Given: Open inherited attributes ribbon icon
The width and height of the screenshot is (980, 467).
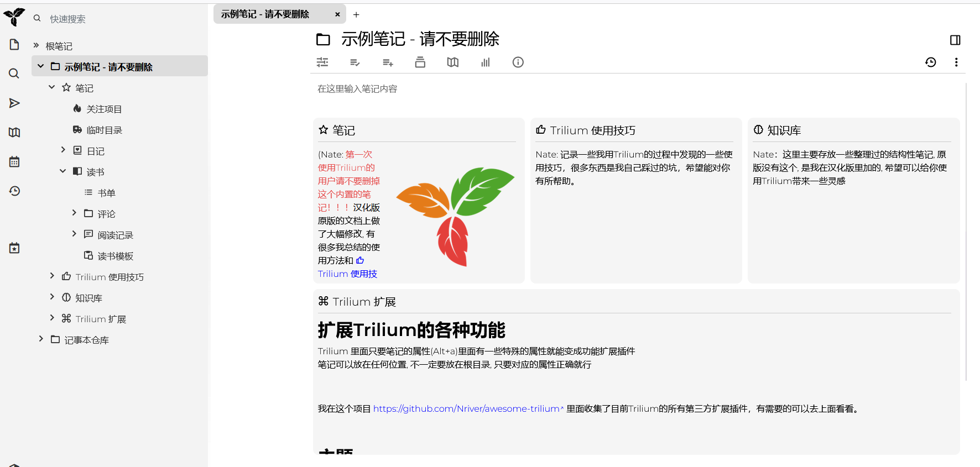Looking at the screenshot, I should click(388, 62).
